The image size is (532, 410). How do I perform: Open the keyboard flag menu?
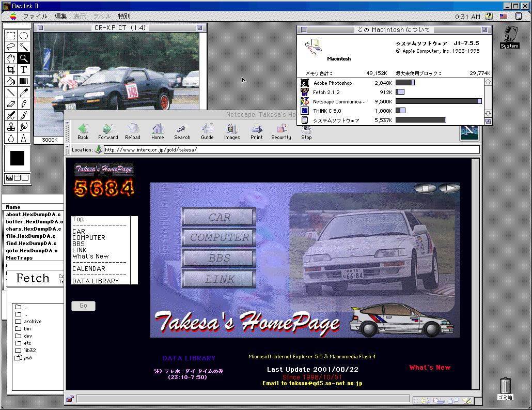coord(504,17)
